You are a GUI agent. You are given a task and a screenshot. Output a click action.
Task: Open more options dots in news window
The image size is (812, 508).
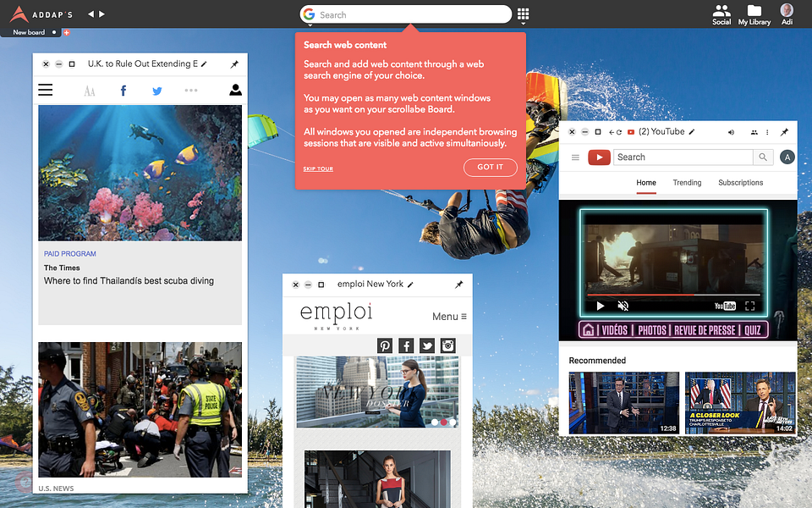tap(191, 91)
